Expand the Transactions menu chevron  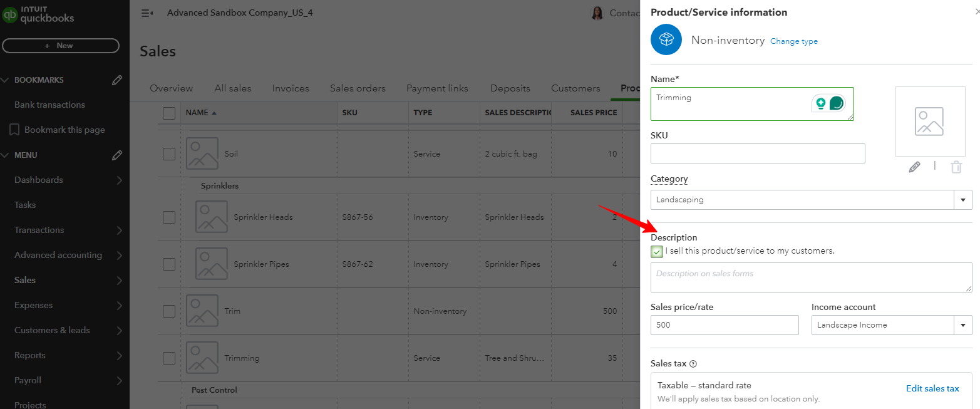click(119, 230)
